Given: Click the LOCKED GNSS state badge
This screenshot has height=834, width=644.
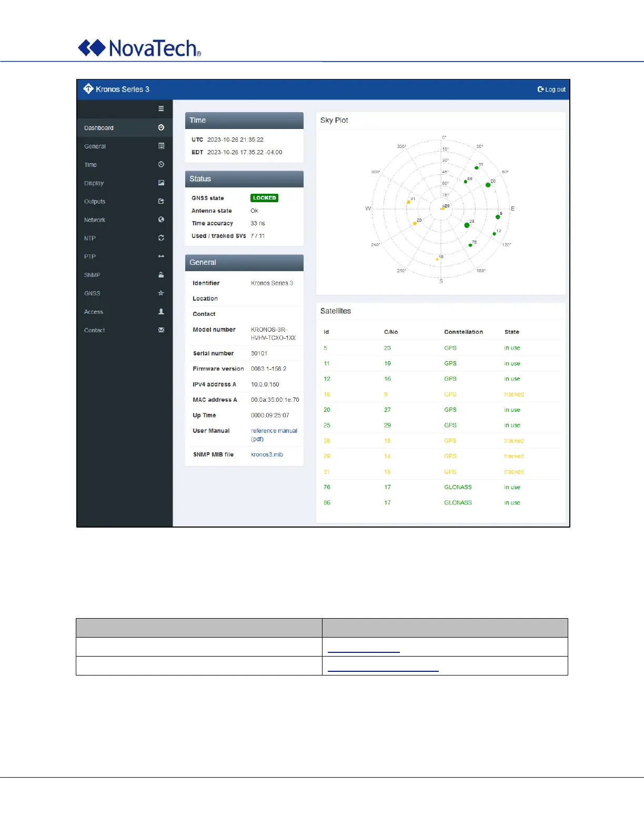Looking at the screenshot, I should (x=264, y=198).
